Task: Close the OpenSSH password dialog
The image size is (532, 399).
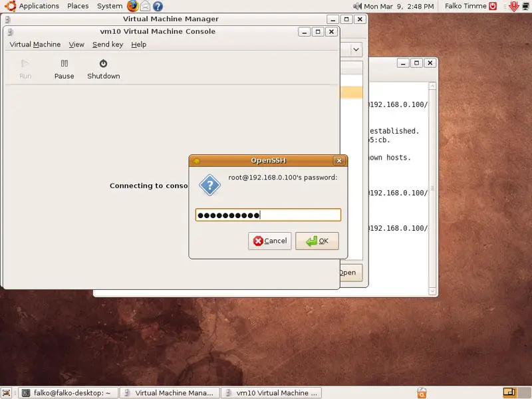Action: point(339,160)
